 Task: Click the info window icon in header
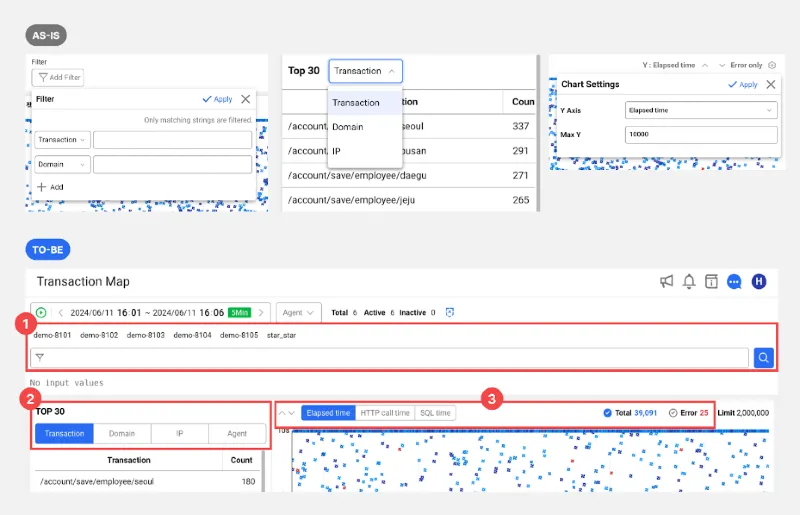(711, 281)
